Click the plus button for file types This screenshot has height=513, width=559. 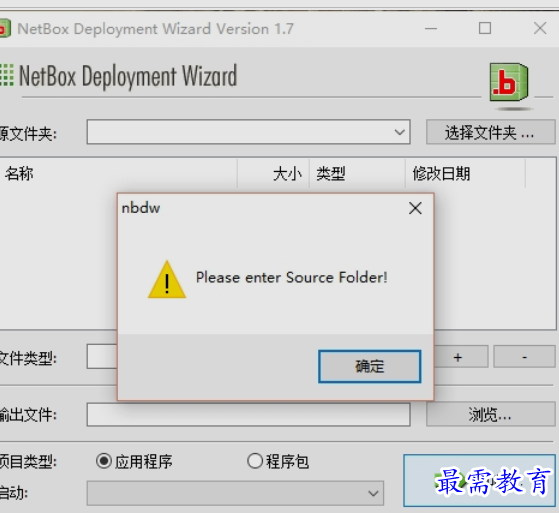coord(460,356)
